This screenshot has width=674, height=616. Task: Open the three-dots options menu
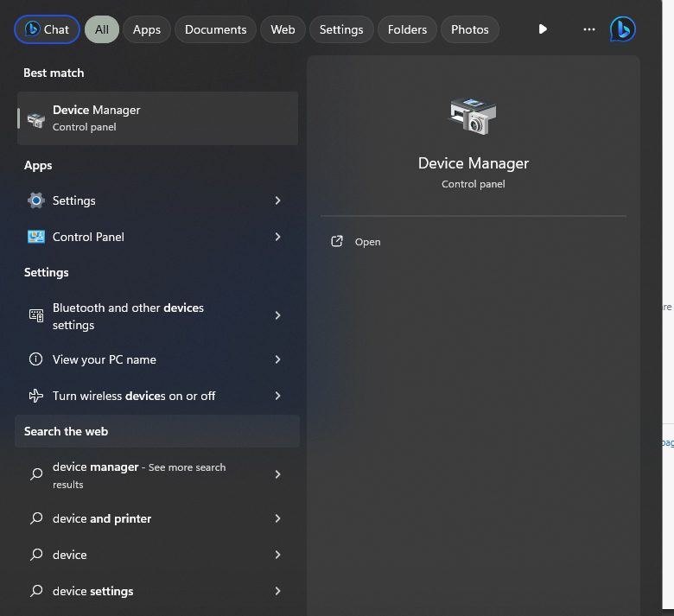pos(589,29)
